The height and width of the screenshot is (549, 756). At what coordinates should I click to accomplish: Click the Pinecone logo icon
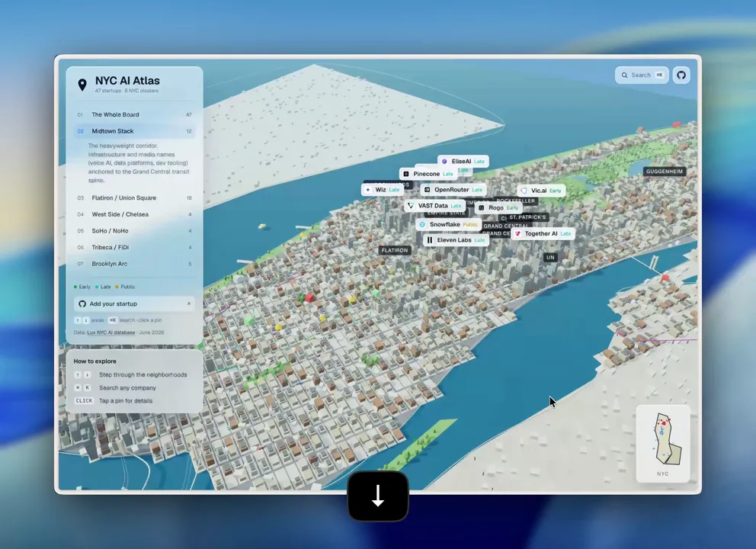click(406, 174)
